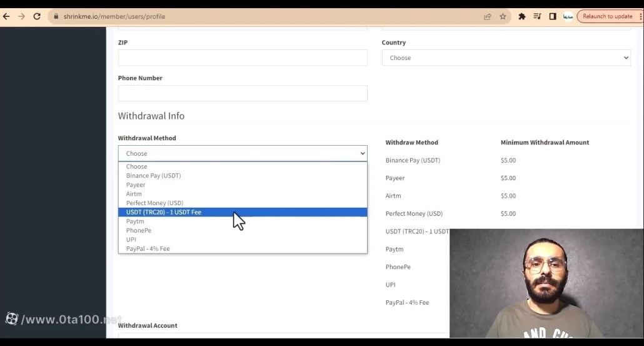This screenshot has height=346, width=644.
Task: Toggle the browser side panel icon
Action: point(553,16)
